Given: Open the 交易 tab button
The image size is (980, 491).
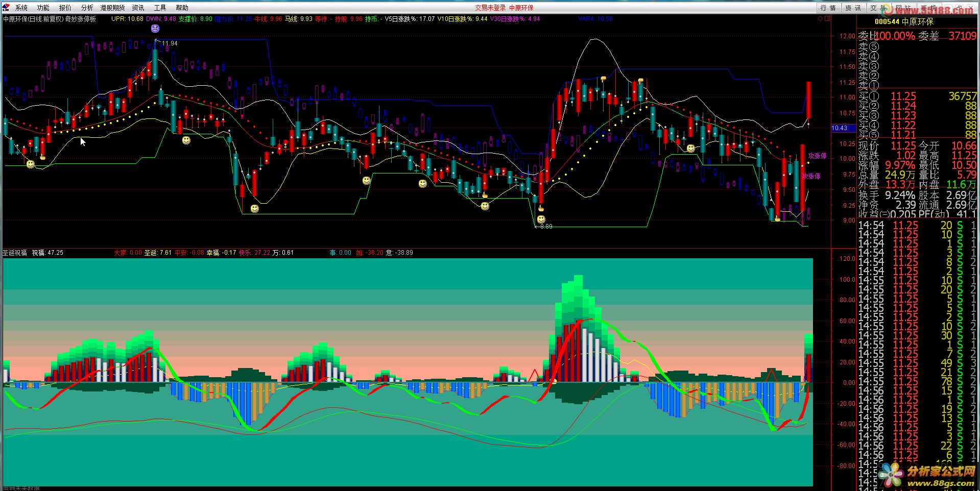Looking at the screenshot, I should pyautogui.click(x=878, y=8).
